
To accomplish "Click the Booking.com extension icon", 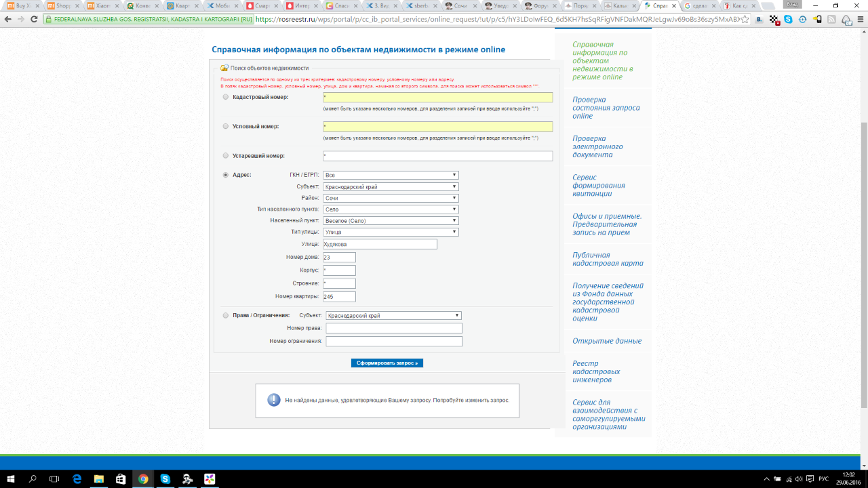I will tap(759, 19).
